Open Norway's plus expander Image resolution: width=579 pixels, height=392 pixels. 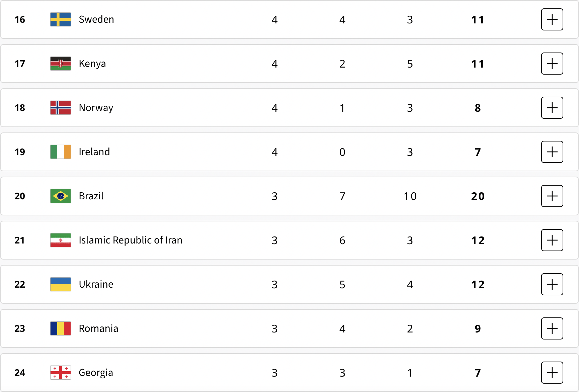pos(552,108)
